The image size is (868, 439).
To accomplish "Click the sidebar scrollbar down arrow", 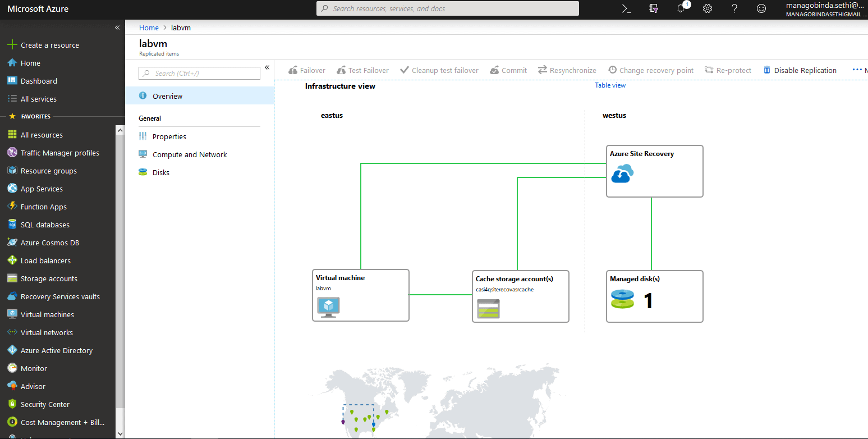I will (120, 433).
